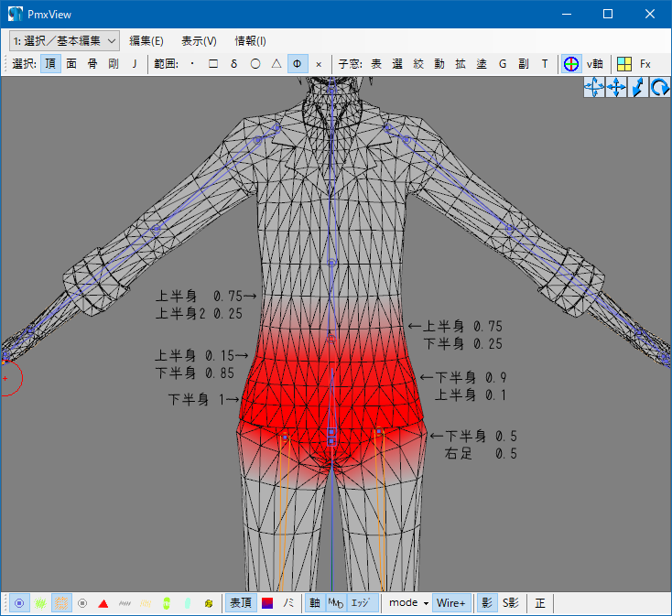The width and height of the screenshot is (672, 616).
Task: Expand the 1: 選択/基本編集 mode dropdown
Action: click(x=64, y=41)
